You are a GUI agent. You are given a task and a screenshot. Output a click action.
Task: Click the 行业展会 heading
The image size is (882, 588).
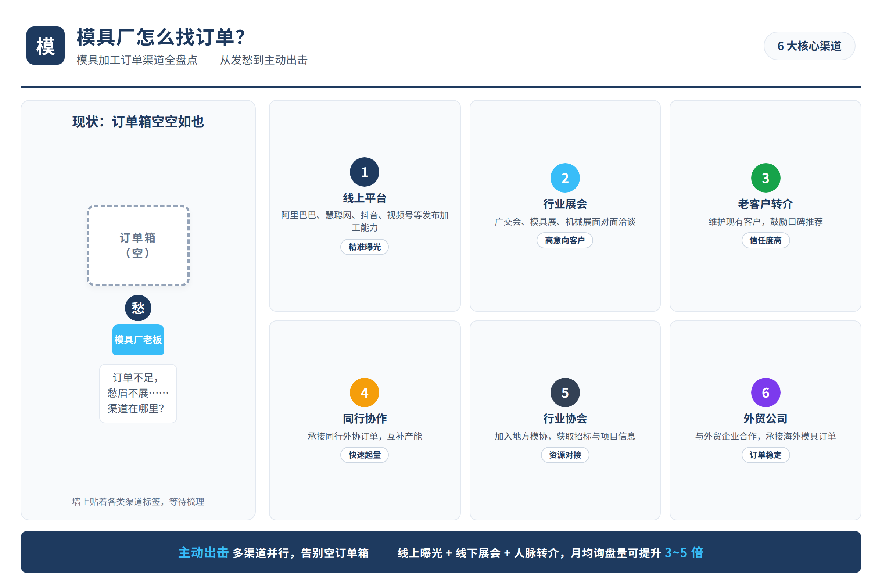click(x=565, y=204)
